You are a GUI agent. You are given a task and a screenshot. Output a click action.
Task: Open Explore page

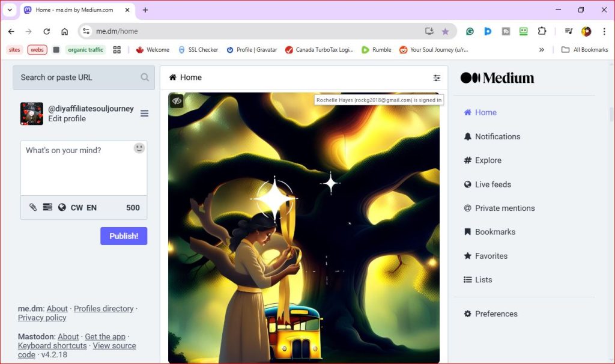482,160
